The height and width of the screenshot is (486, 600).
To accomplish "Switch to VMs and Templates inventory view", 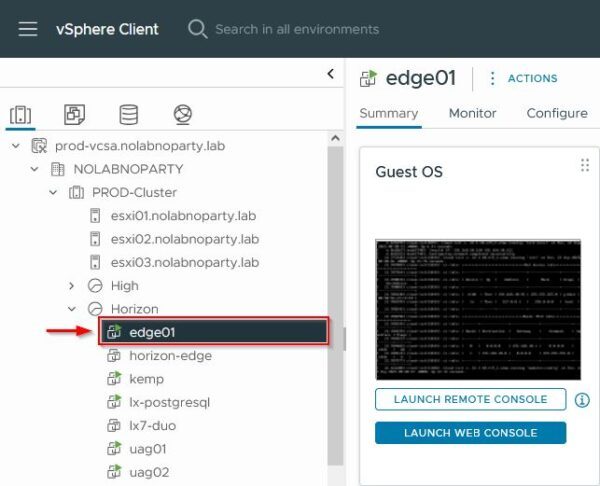I will coord(74,114).
